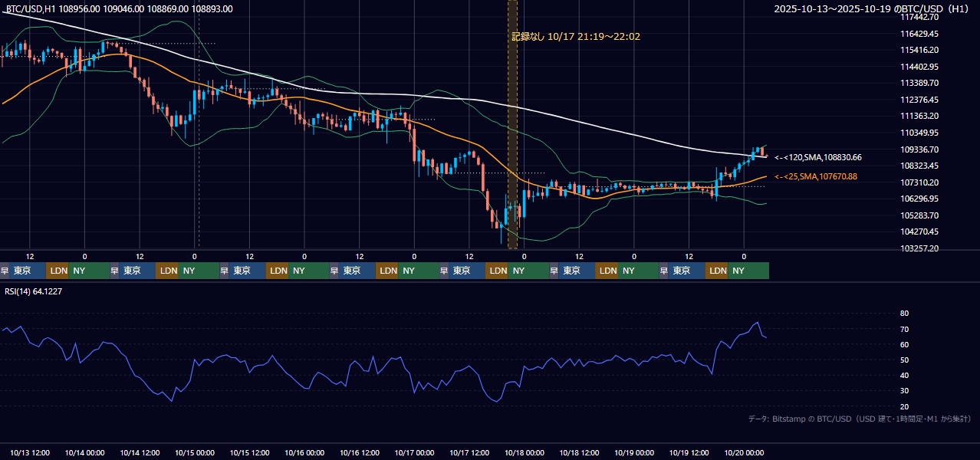Image resolution: width=980 pixels, height=460 pixels.
Task: Click the 10/13 12:00 date label
Action: point(30,452)
